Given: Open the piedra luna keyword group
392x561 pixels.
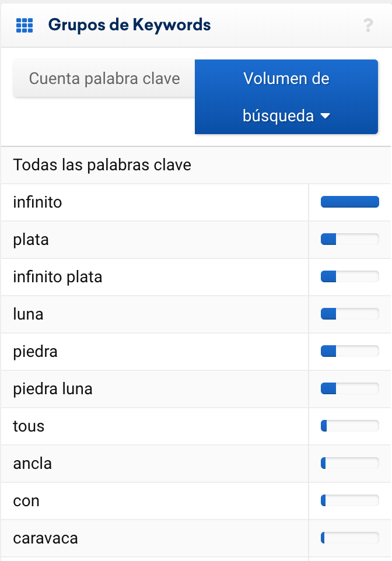Looking at the screenshot, I should click(x=155, y=389).
